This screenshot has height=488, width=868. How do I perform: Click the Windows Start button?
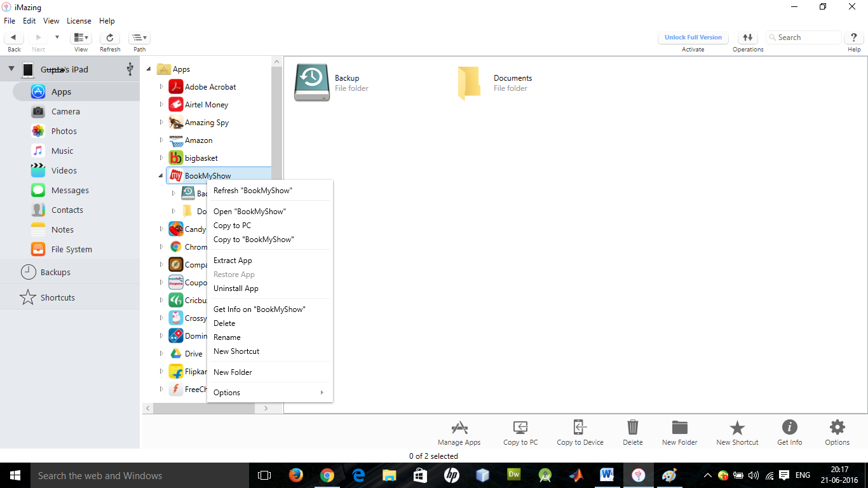tap(15, 475)
